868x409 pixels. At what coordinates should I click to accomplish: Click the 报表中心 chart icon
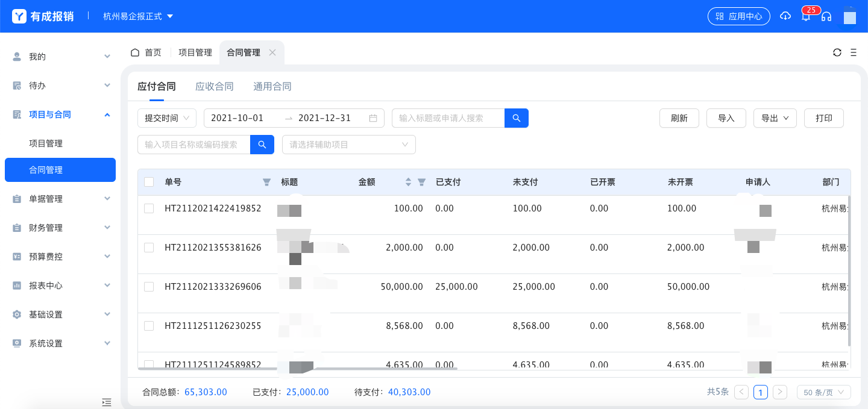[17, 286]
